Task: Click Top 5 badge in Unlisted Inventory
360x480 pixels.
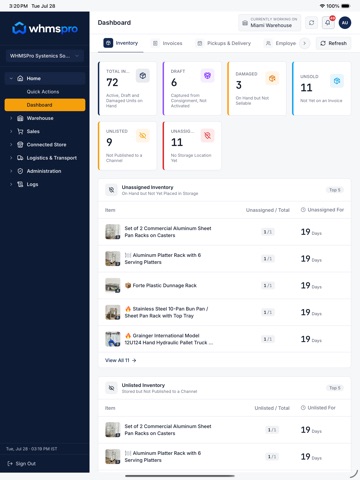Action: point(335,388)
